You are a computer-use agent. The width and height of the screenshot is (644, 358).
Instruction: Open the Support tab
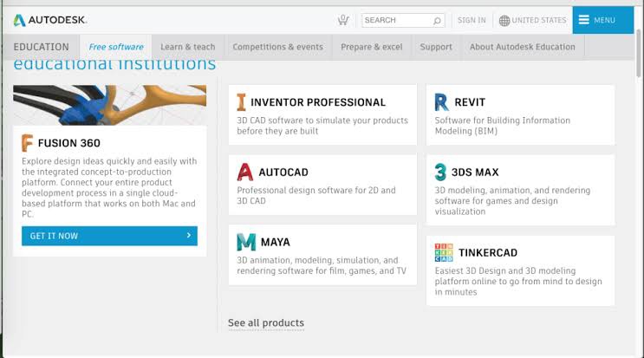click(436, 47)
